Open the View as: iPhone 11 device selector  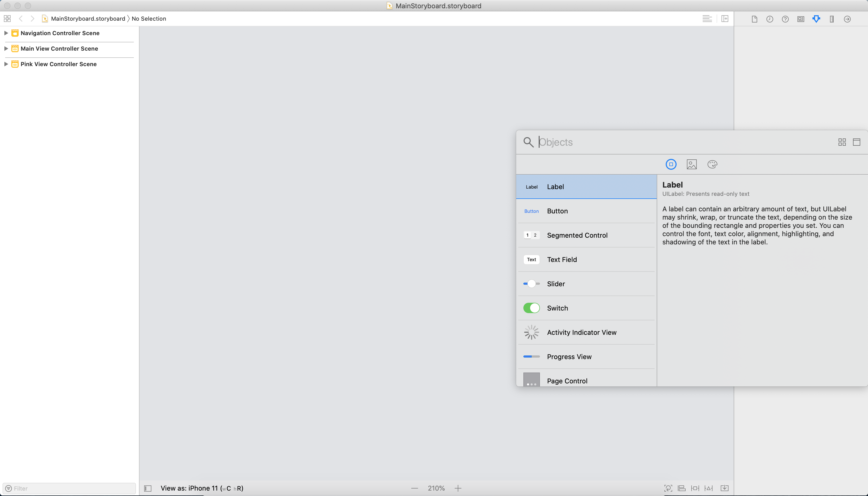[201, 488]
